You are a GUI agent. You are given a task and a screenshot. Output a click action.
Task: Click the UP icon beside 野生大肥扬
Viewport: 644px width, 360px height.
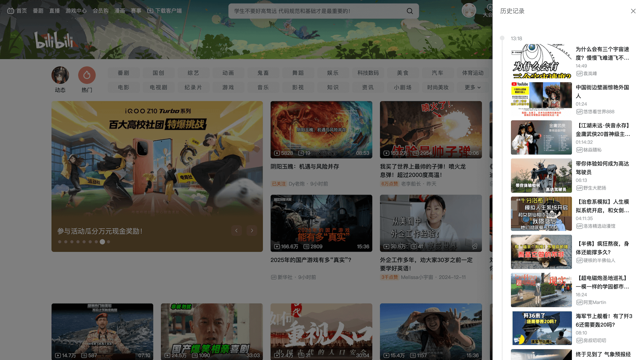click(579, 188)
